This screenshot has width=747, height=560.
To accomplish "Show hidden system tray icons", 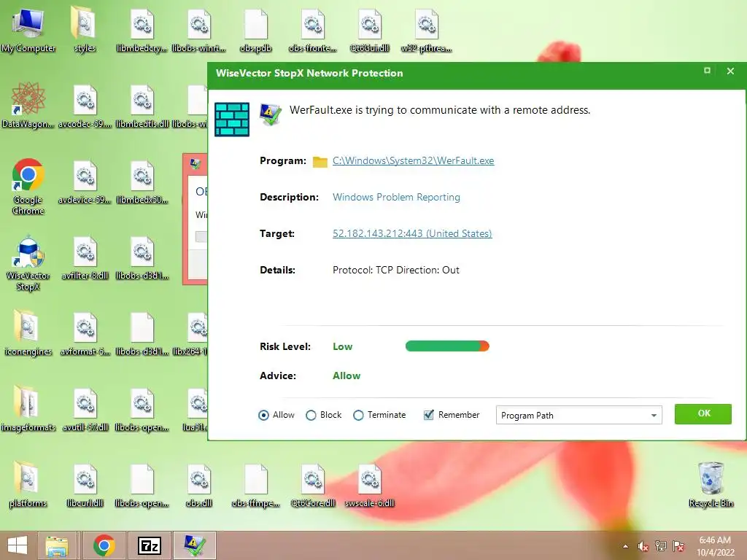I will [625, 547].
